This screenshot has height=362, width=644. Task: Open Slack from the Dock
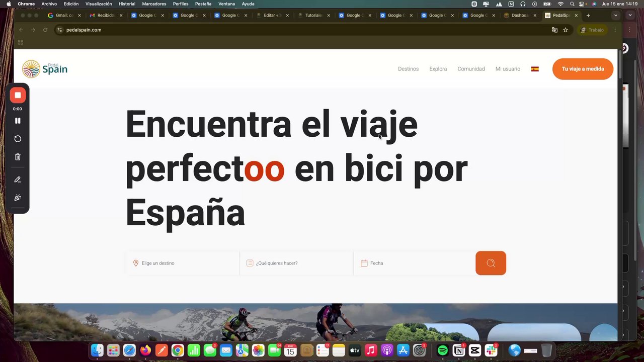pos(491,350)
